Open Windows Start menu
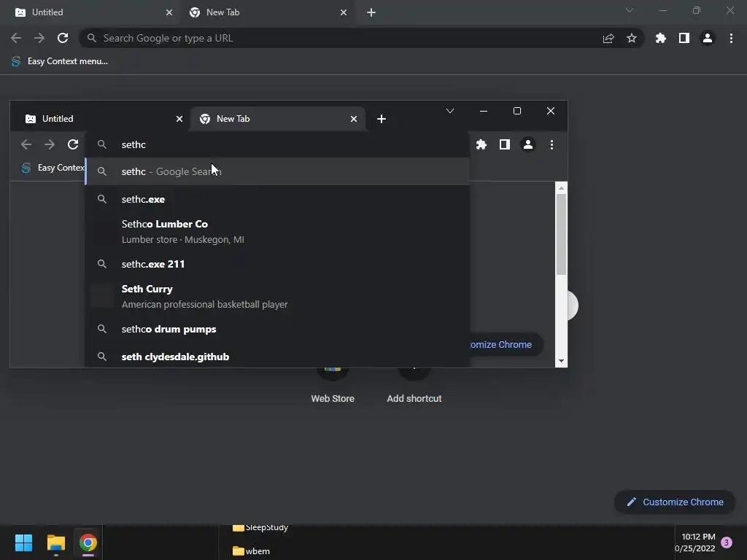Viewport: 747px width, 560px height. click(23, 542)
